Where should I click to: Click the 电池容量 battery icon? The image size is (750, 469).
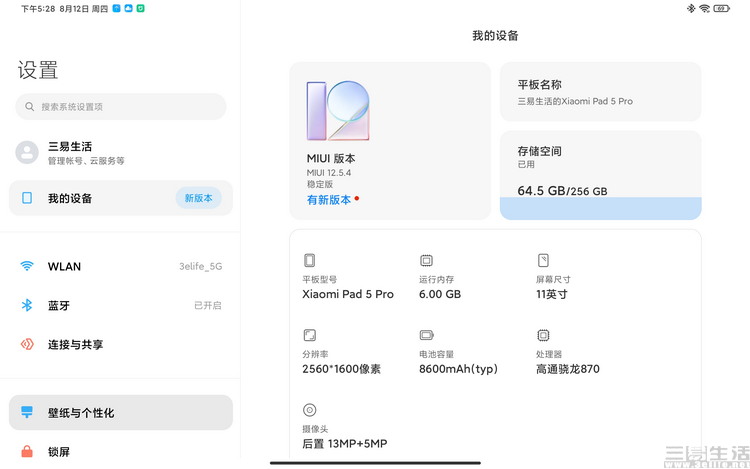pos(426,335)
